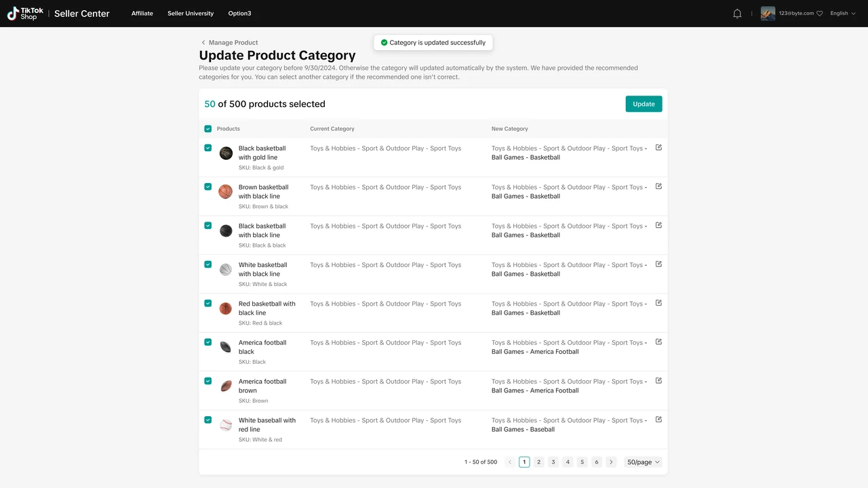Jump to page 6 in pagination
This screenshot has height=488, width=868.
pyautogui.click(x=597, y=462)
